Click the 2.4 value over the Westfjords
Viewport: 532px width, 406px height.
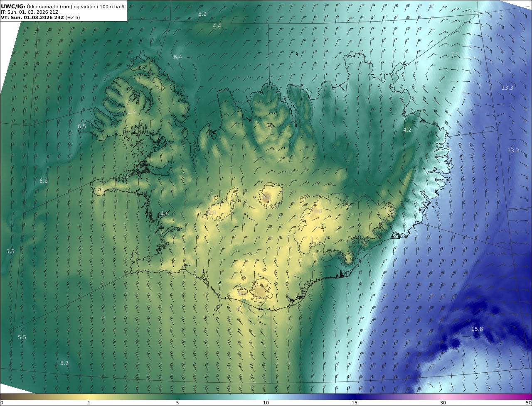click(x=132, y=112)
